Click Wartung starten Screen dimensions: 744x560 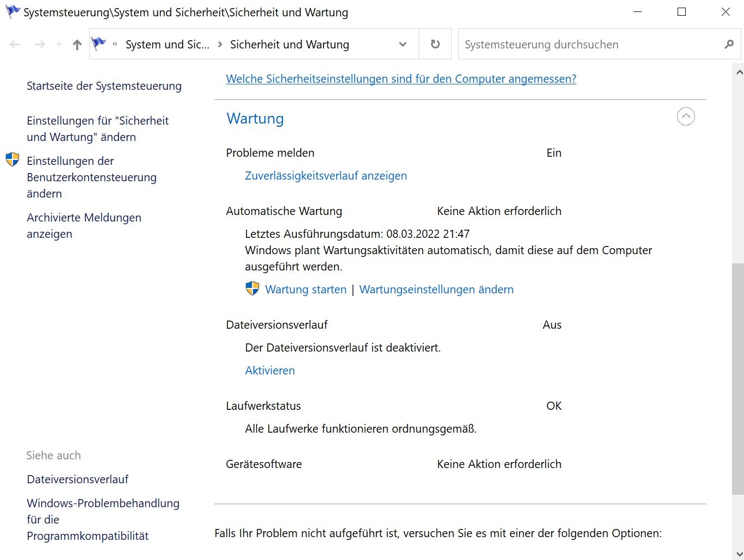coord(306,290)
